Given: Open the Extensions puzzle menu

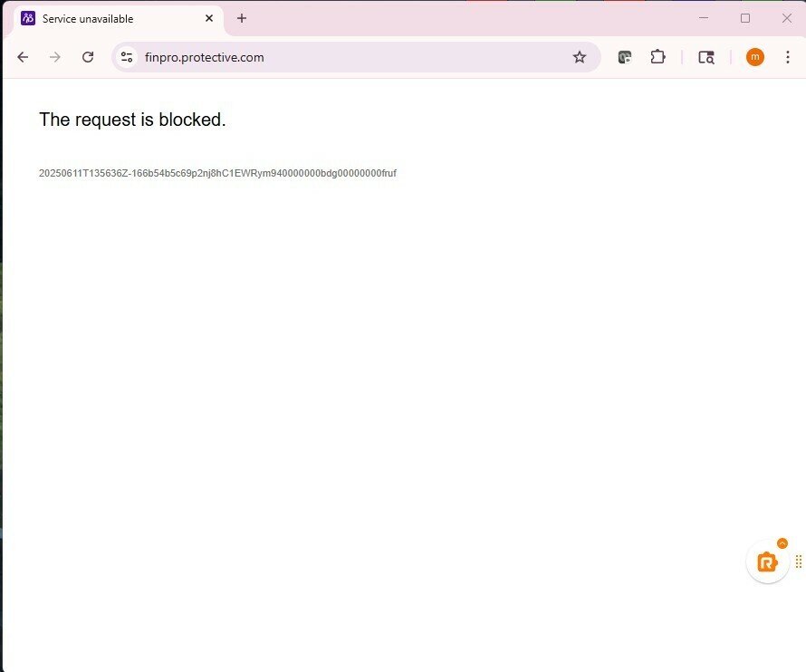Looking at the screenshot, I should (x=657, y=57).
